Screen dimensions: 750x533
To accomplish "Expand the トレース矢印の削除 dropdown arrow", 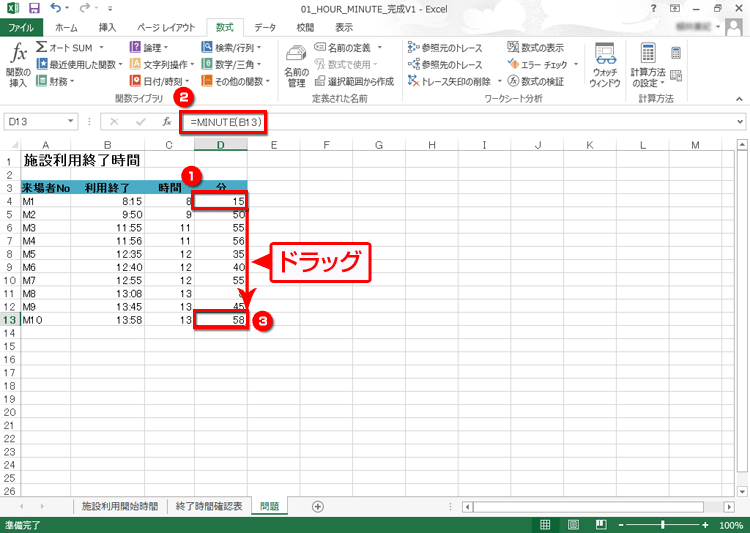I will click(x=499, y=81).
